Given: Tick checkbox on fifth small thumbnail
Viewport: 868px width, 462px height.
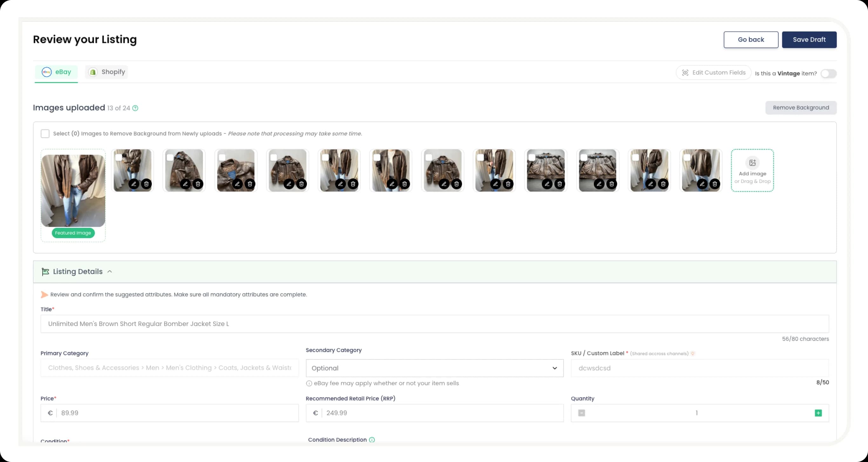Looking at the screenshot, I should tap(325, 157).
